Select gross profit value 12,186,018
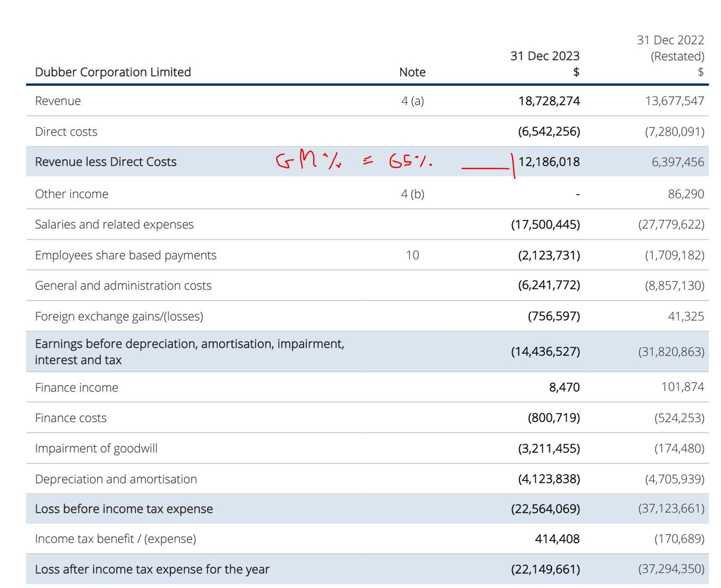Screen dimensions: 721x588 tap(549, 162)
